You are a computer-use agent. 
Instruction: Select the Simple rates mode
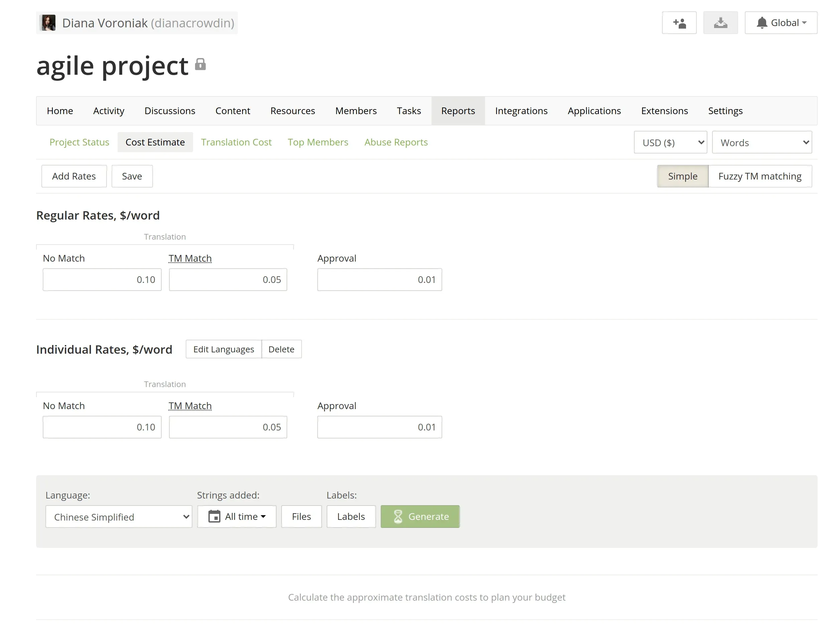(x=682, y=176)
